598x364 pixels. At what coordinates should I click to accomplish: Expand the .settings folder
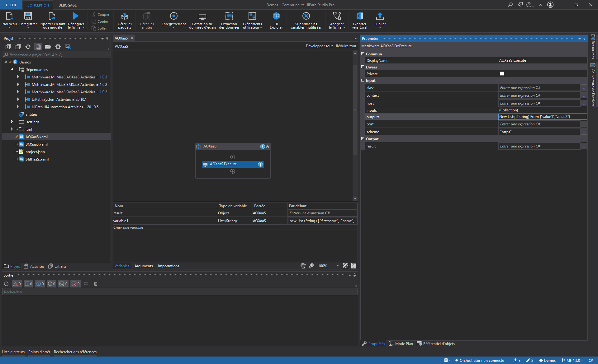12,122
